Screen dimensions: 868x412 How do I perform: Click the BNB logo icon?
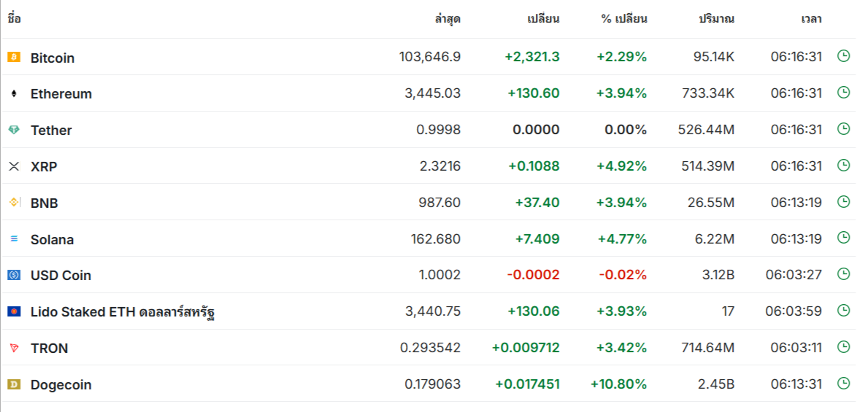(14, 203)
